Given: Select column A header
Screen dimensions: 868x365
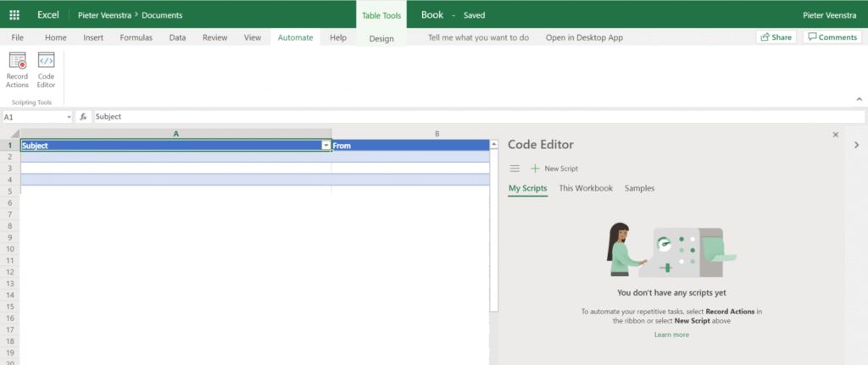Looking at the screenshot, I should coord(176,134).
